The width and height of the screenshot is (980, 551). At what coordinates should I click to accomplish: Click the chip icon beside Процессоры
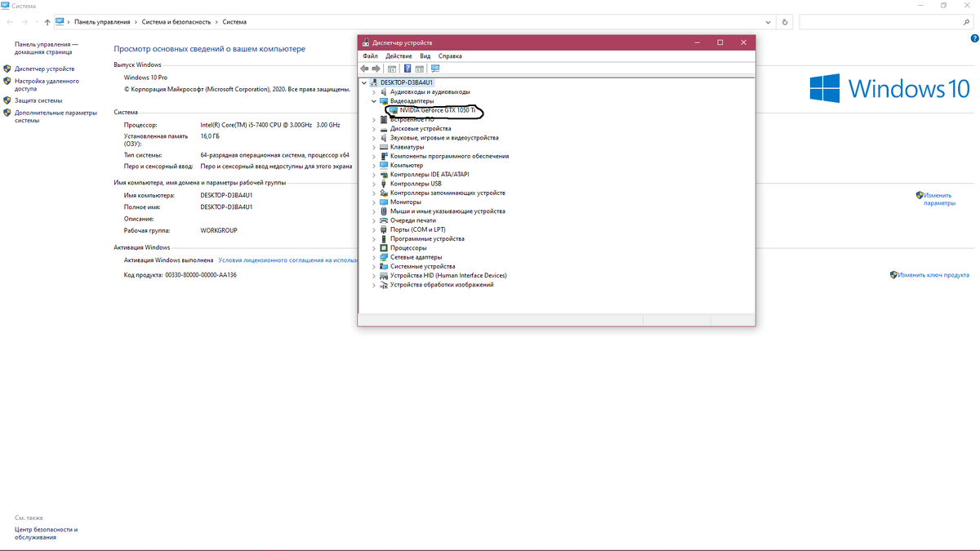point(385,247)
